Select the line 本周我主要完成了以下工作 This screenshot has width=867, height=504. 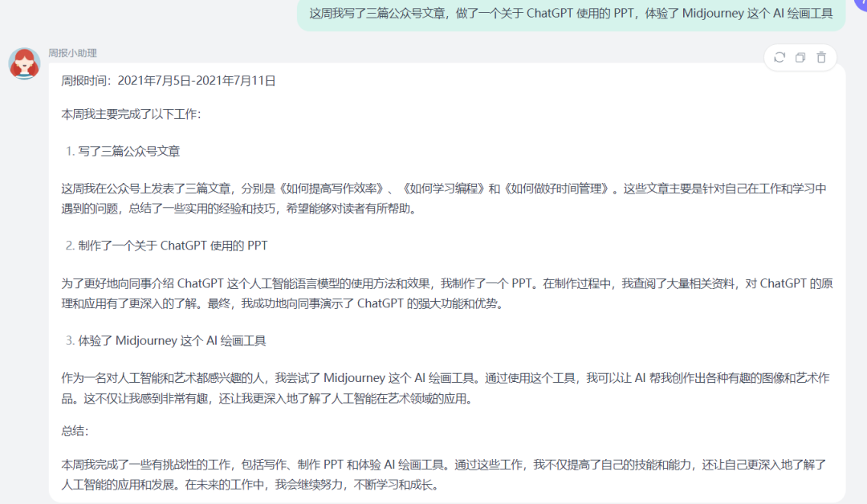tap(131, 114)
